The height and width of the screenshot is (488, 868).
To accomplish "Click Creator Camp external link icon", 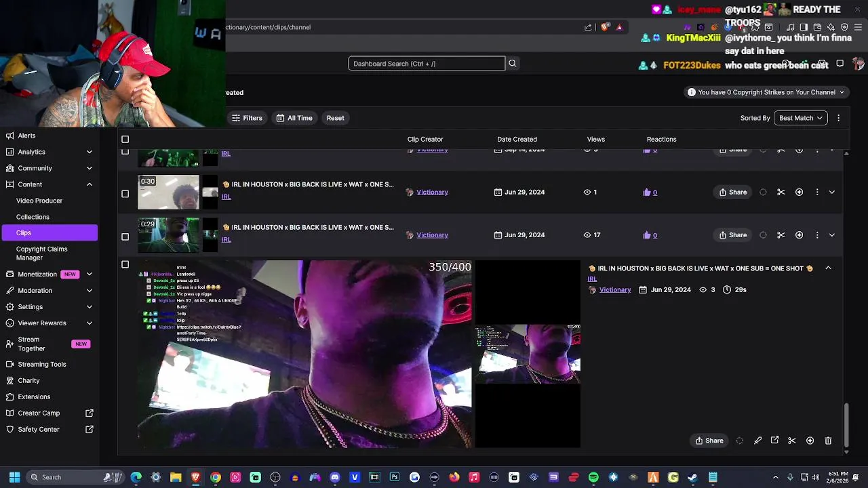I will tap(90, 413).
